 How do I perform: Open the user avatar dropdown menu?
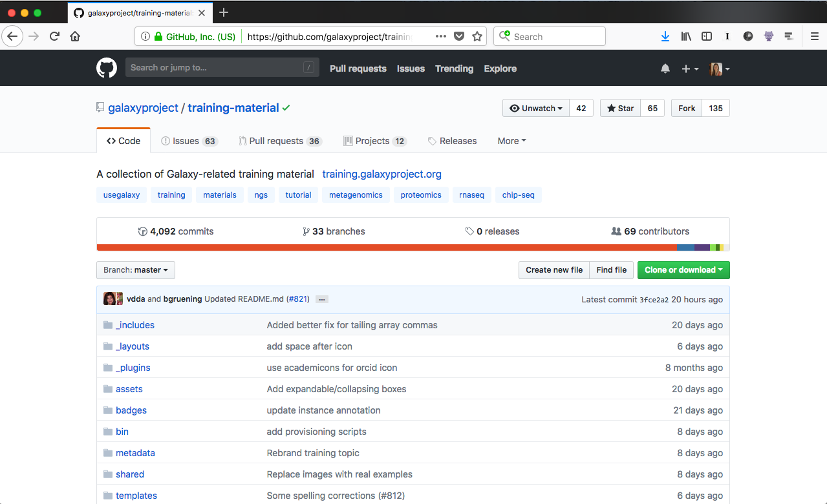point(720,68)
